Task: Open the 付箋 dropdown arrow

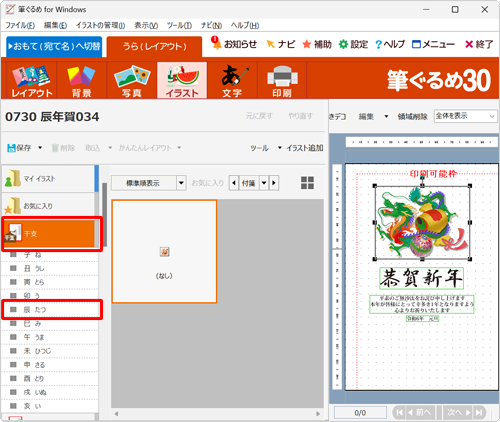Action: click(264, 183)
